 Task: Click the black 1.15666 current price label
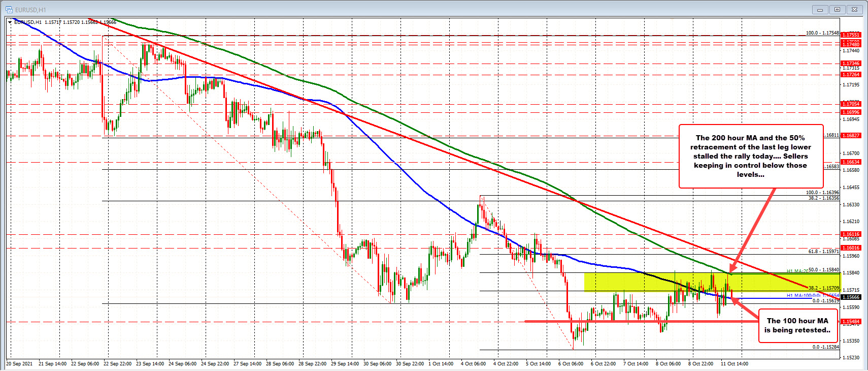click(x=851, y=297)
